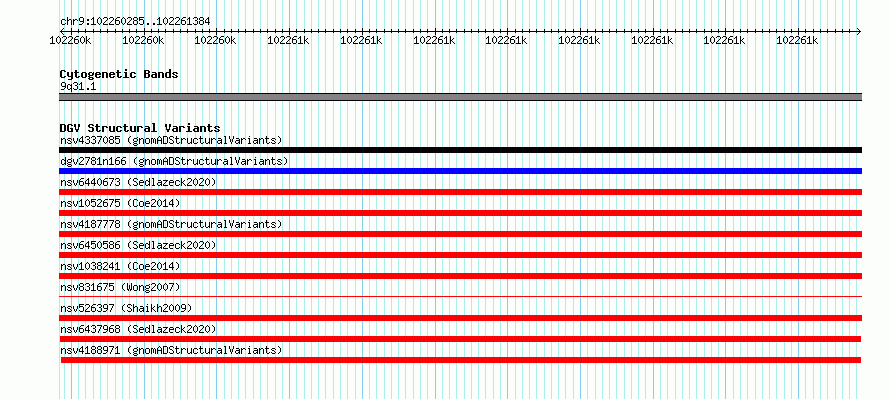Click the right arrowhead of the ruler
Image resolution: width=890 pixels, height=399 pixels.
[859, 31]
